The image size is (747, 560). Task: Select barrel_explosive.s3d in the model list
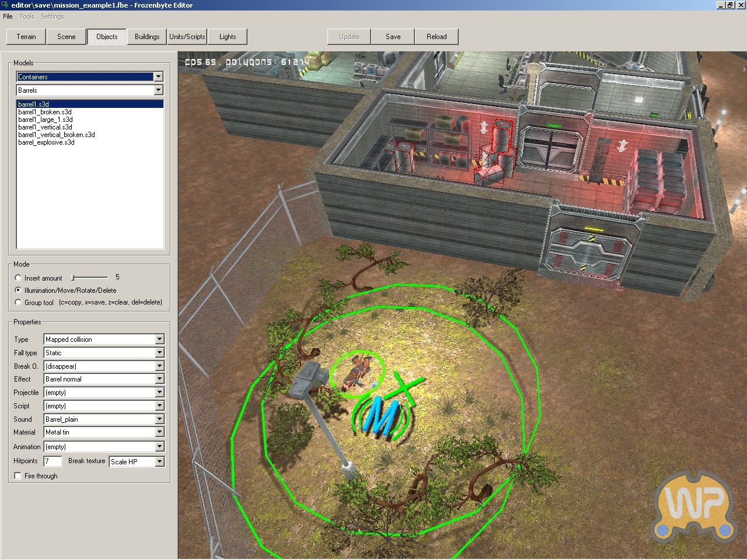click(x=46, y=142)
